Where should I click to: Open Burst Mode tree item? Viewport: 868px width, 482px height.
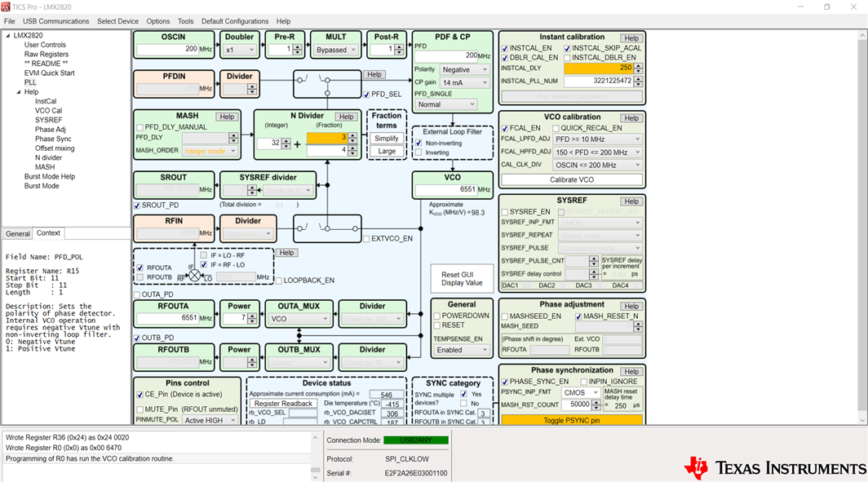point(42,186)
